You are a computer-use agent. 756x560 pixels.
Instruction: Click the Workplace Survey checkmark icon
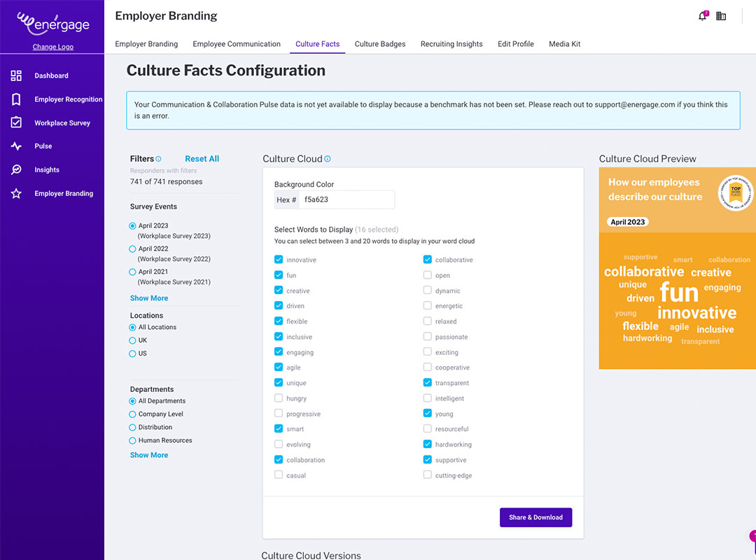tap(16, 122)
